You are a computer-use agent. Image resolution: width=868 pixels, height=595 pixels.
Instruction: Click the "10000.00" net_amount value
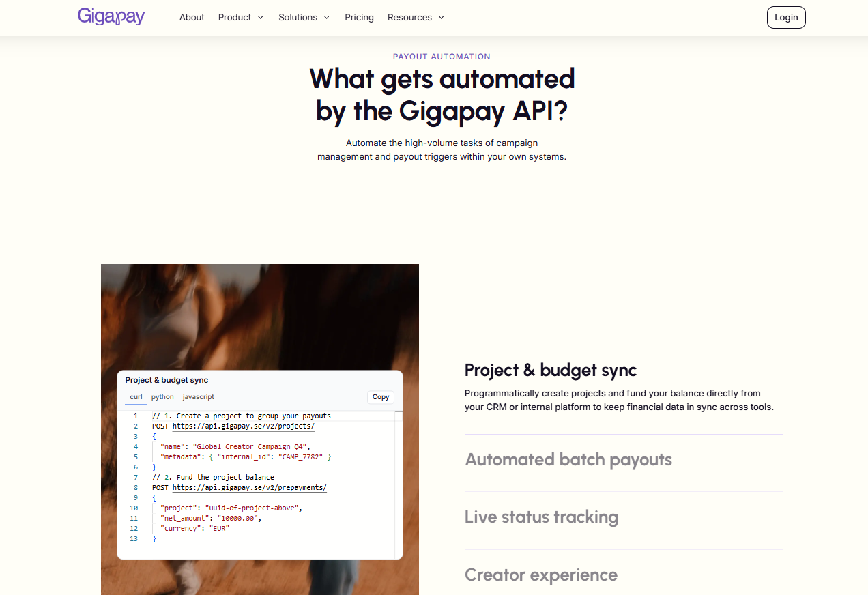point(239,518)
